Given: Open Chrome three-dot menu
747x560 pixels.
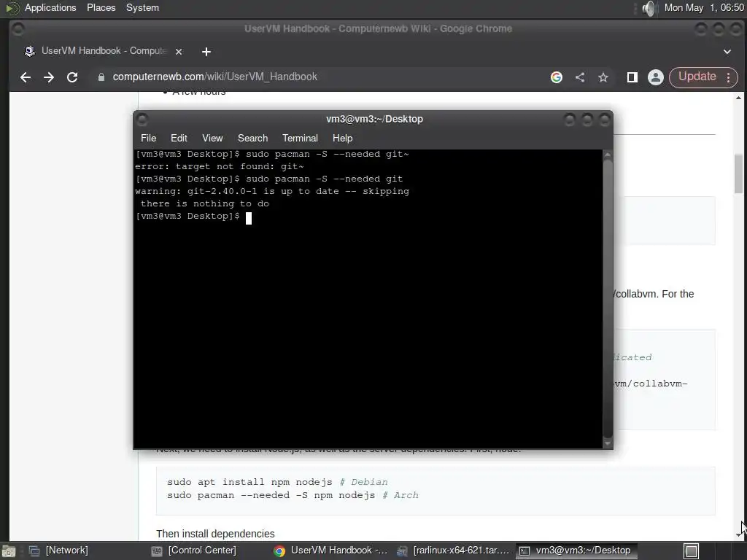Looking at the screenshot, I should click(x=729, y=77).
